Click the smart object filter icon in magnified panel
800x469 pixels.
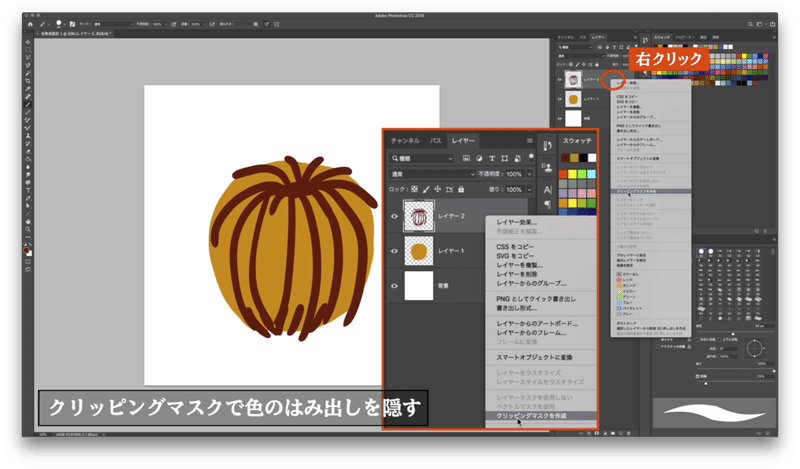[x=517, y=159]
